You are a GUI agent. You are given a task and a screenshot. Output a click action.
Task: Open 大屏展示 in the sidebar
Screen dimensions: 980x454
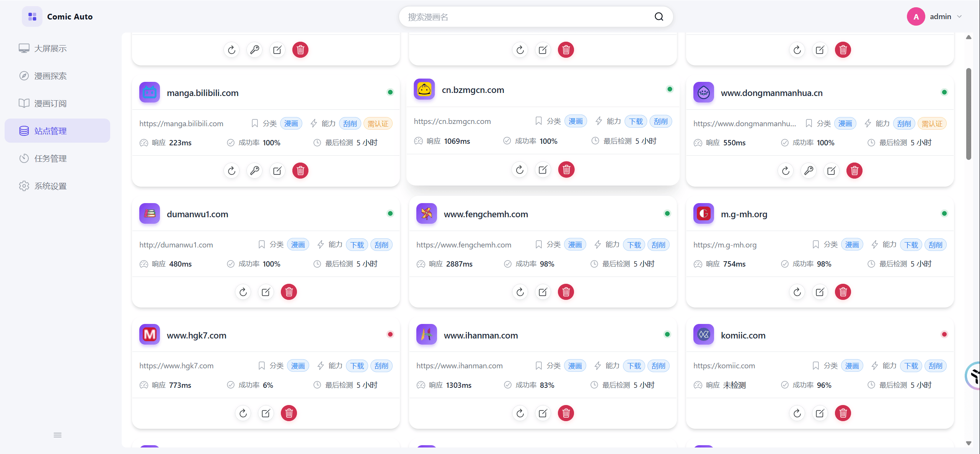57,48
